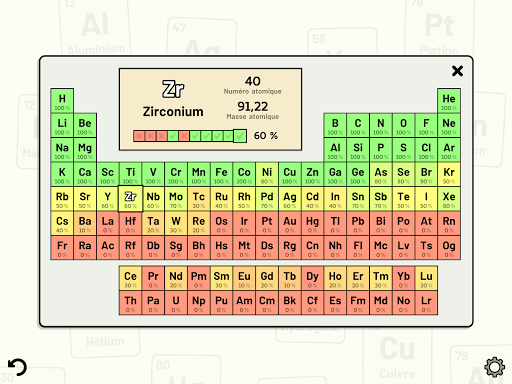Click the Iodine (I) cell
Screen dimensions: 512x384
426,199
